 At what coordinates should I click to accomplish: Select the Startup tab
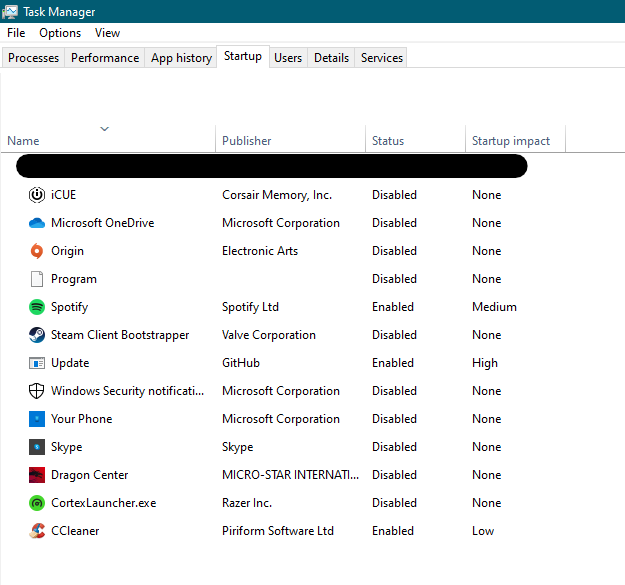click(x=243, y=56)
